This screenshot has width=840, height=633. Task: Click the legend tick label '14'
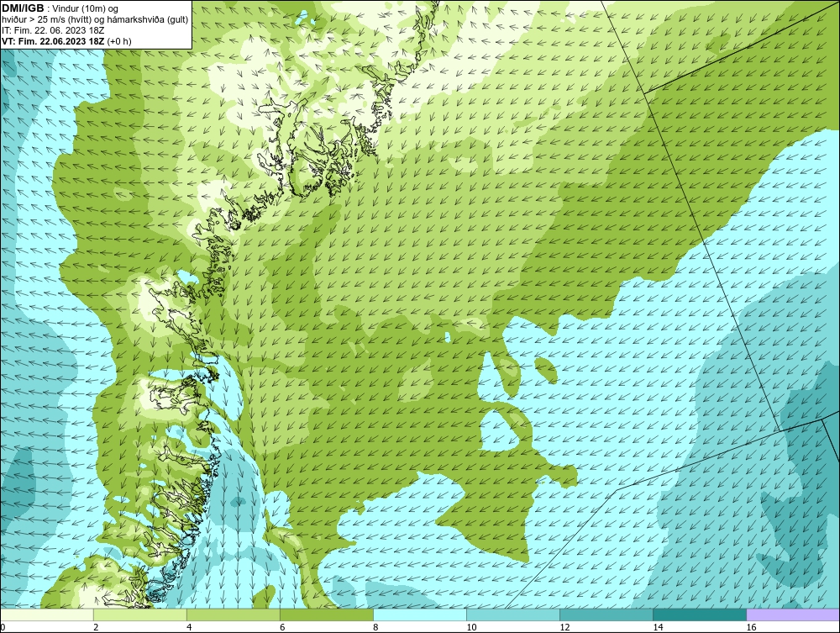[658, 627]
